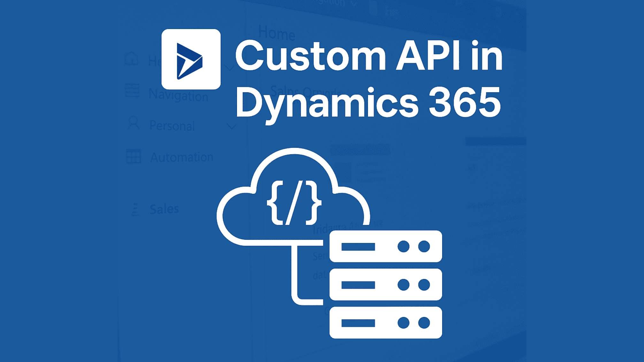Click the right indicator dot on top server
The height and width of the screenshot is (362, 644).
click(x=424, y=246)
